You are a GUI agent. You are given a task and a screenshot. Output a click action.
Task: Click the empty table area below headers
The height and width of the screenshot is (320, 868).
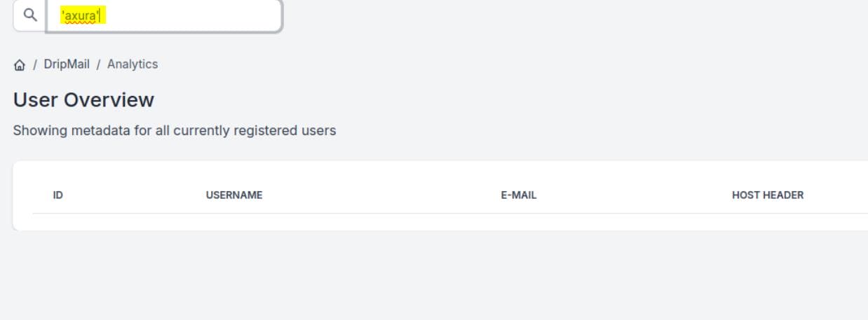point(421,221)
